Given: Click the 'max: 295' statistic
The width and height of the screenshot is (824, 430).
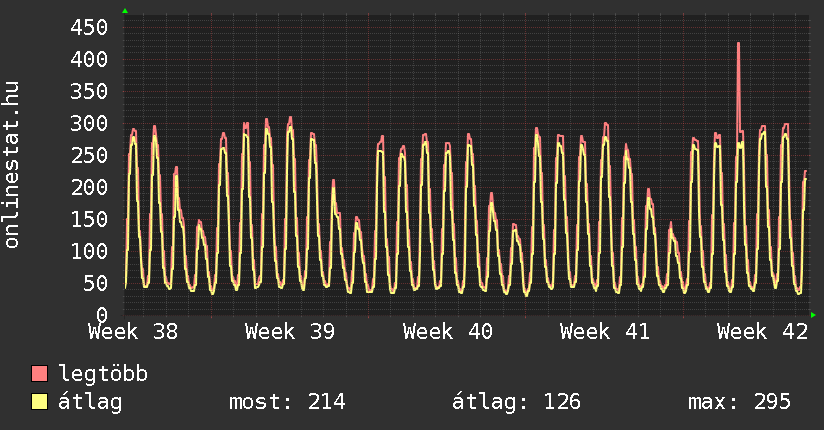Looking at the screenshot, I should coord(739,402).
